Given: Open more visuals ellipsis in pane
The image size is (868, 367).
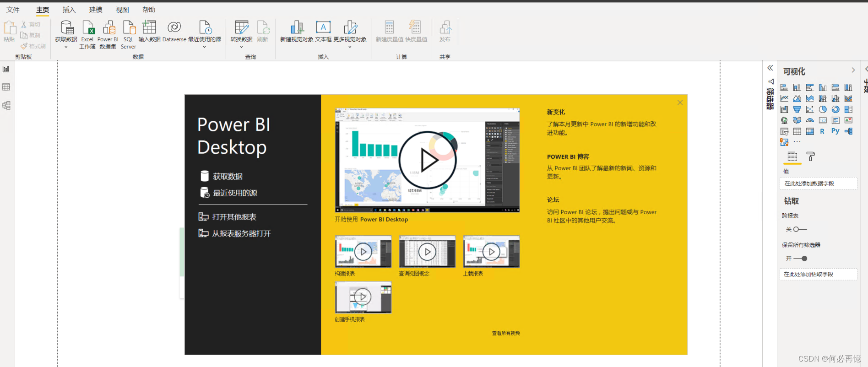Looking at the screenshot, I should click(797, 142).
